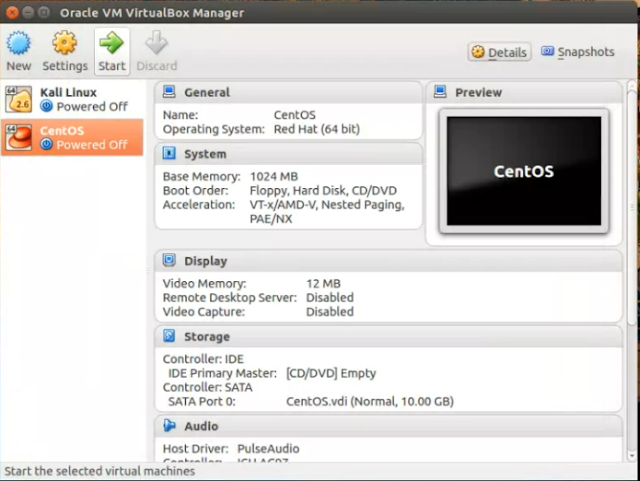Start the selected VM with the green arrow
Image resolution: width=640 pixels, height=481 pixels.
click(x=111, y=42)
